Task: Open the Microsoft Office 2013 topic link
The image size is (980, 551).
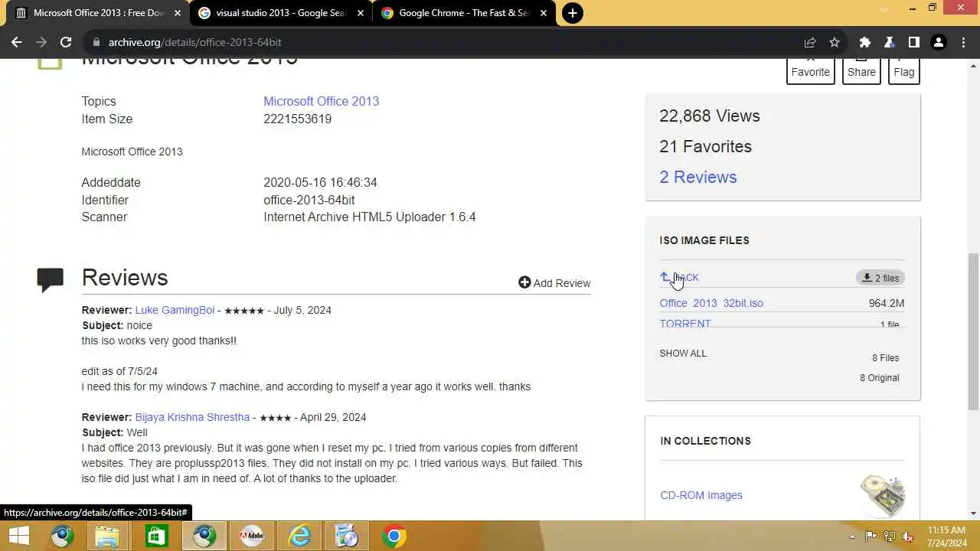Action: [321, 101]
